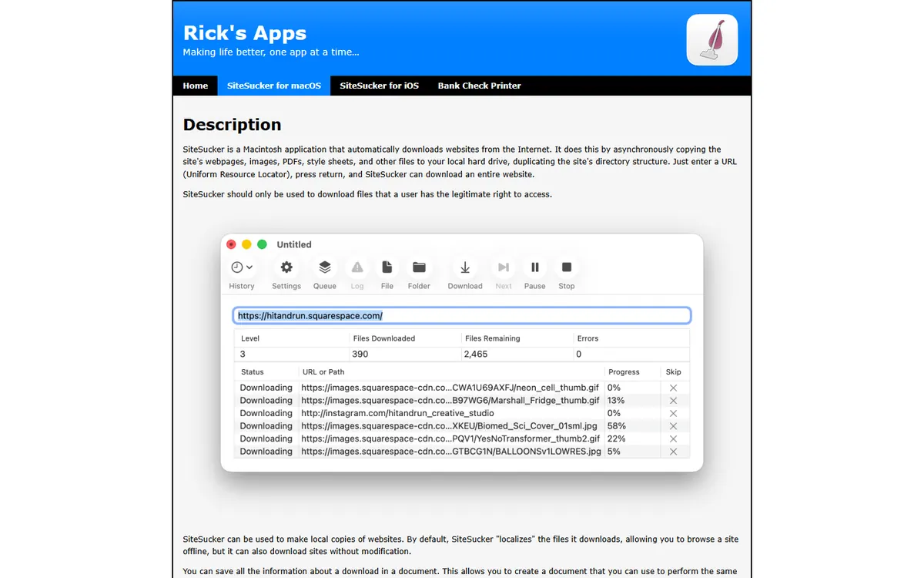Click the 13% progress value
Image resolution: width=924 pixels, height=578 pixels.
click(616, 401)
